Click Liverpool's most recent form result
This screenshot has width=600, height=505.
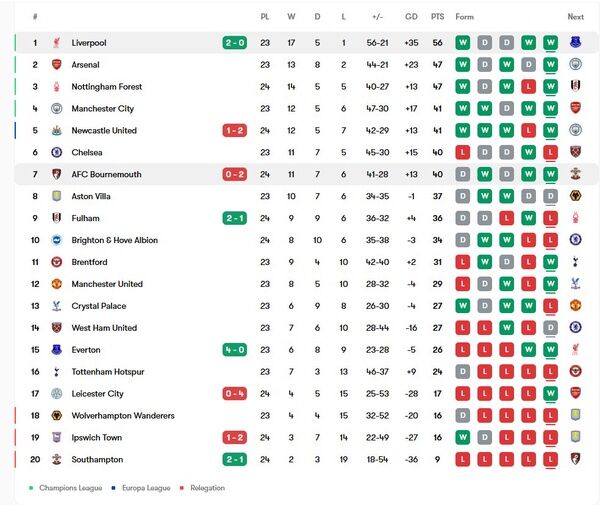click(x=550, y=43)
